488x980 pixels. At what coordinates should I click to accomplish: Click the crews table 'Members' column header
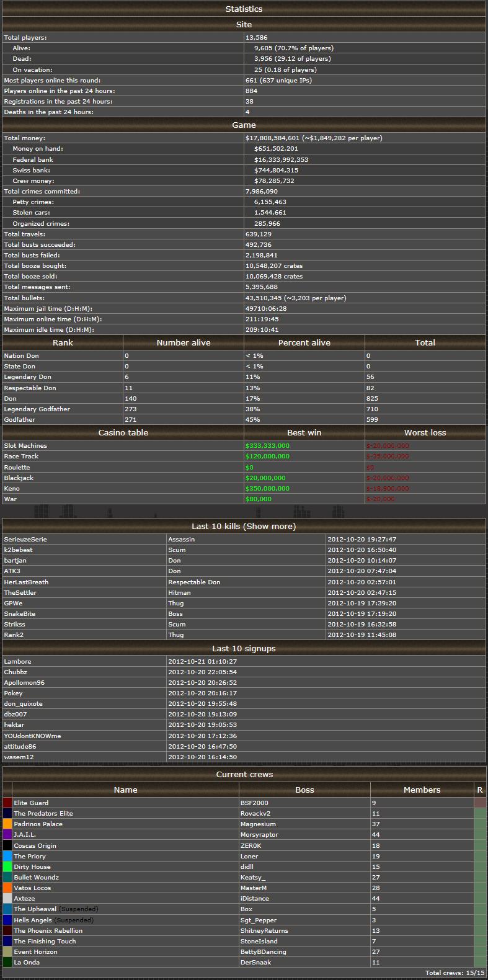point(422,790)
